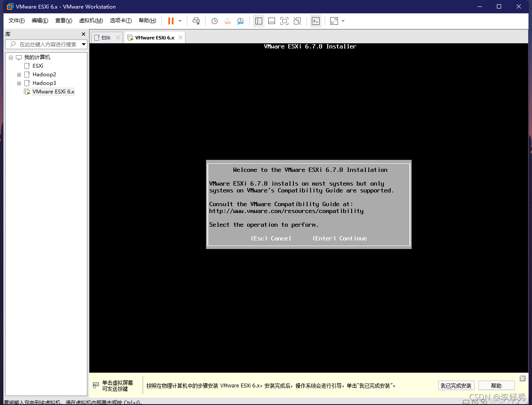Open the 虚拟机(M) menu
Screen dimensions: 532x405
click(91, 21)
